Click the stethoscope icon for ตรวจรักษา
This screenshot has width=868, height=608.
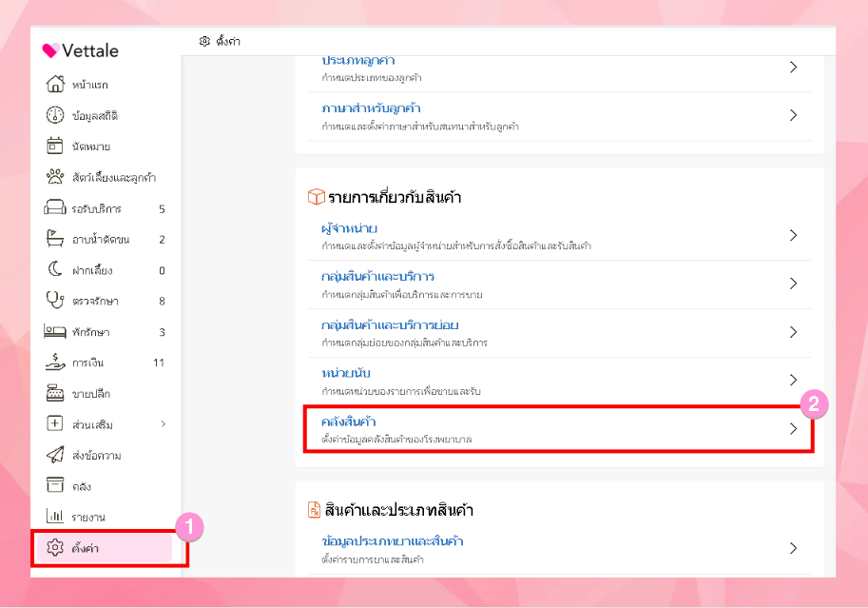[x=55, y=301]
